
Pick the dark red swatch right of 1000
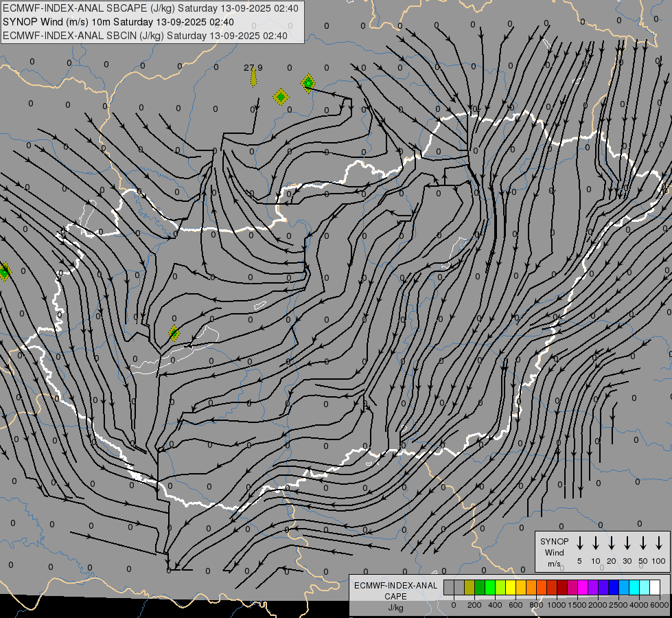pyautogui.click(x=562, y=587)
